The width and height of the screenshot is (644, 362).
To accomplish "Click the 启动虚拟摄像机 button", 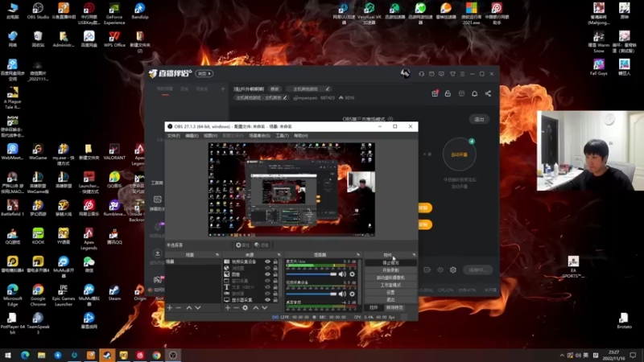I will (390, 278).
